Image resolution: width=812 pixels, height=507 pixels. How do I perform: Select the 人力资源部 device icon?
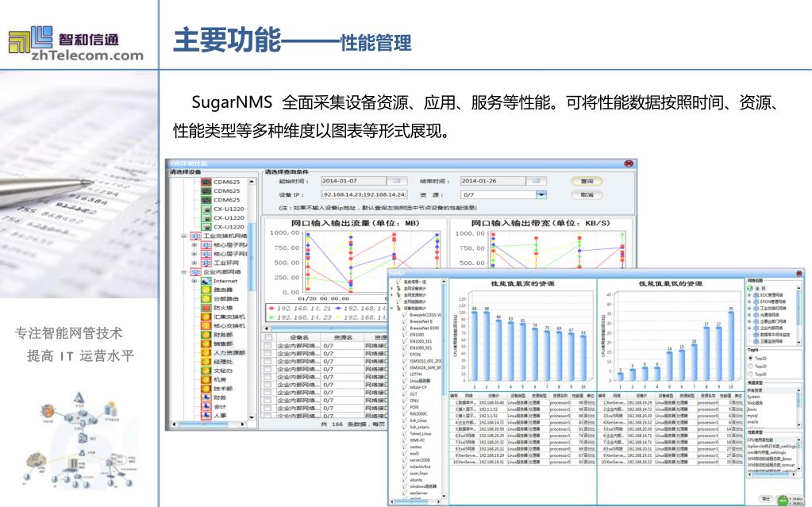pos(206,352)
